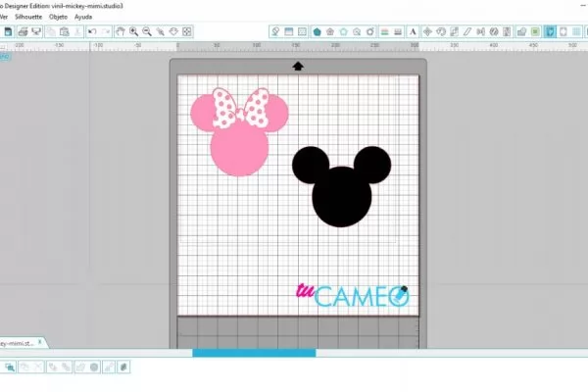
Task: Open the Objeto menu
Action: [x=58, y=17]
